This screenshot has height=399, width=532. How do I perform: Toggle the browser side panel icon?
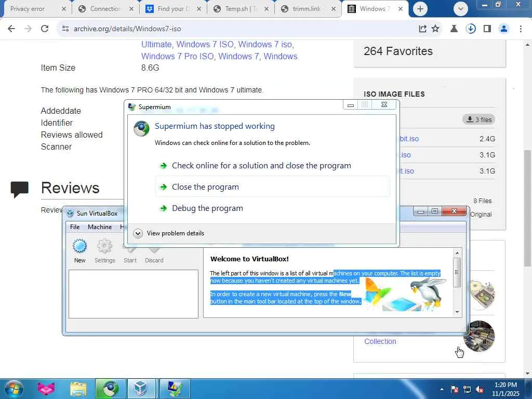(487, 29)
